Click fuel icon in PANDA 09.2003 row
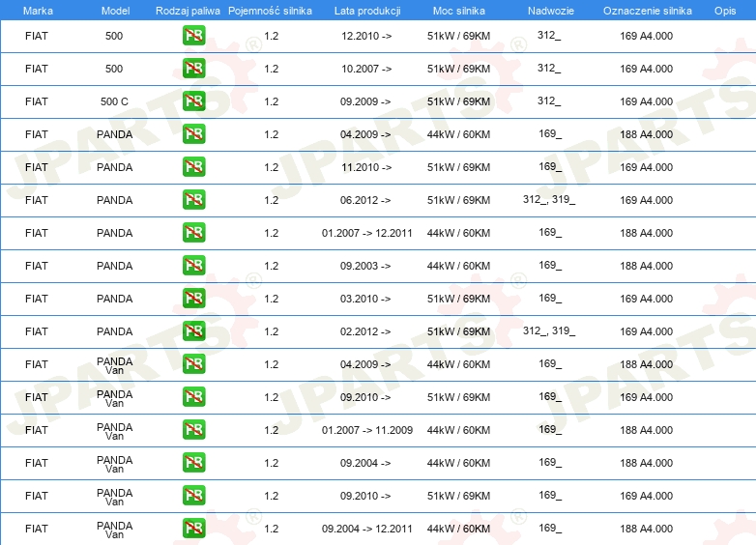The width and height of the screenshot is (756, 545). click(x=193, y=266)
